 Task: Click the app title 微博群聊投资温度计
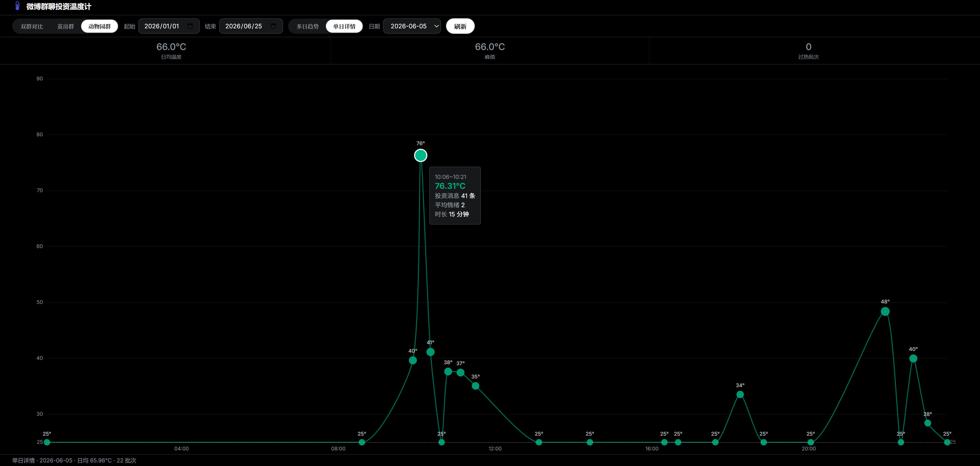tap(59, 6)
